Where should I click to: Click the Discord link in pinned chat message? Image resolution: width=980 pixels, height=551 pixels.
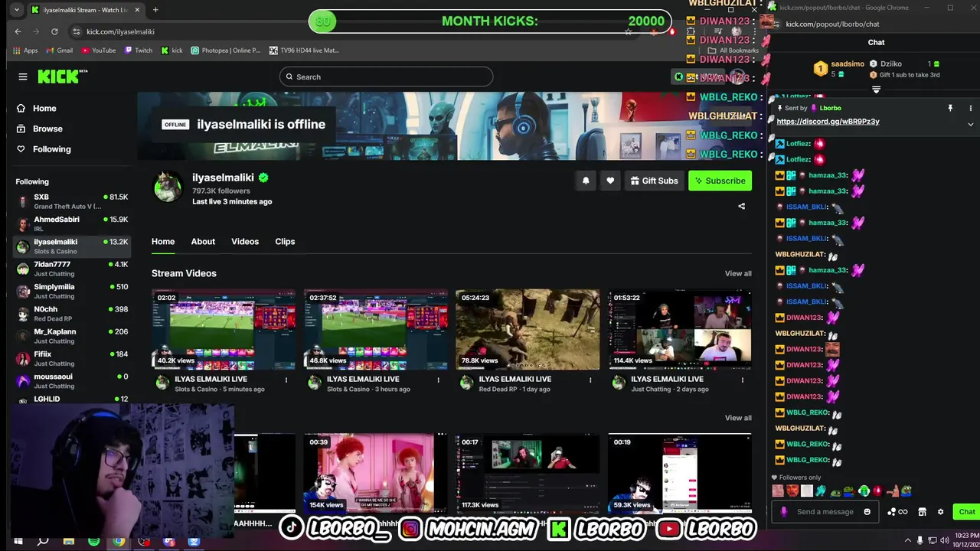click(828, 122)
